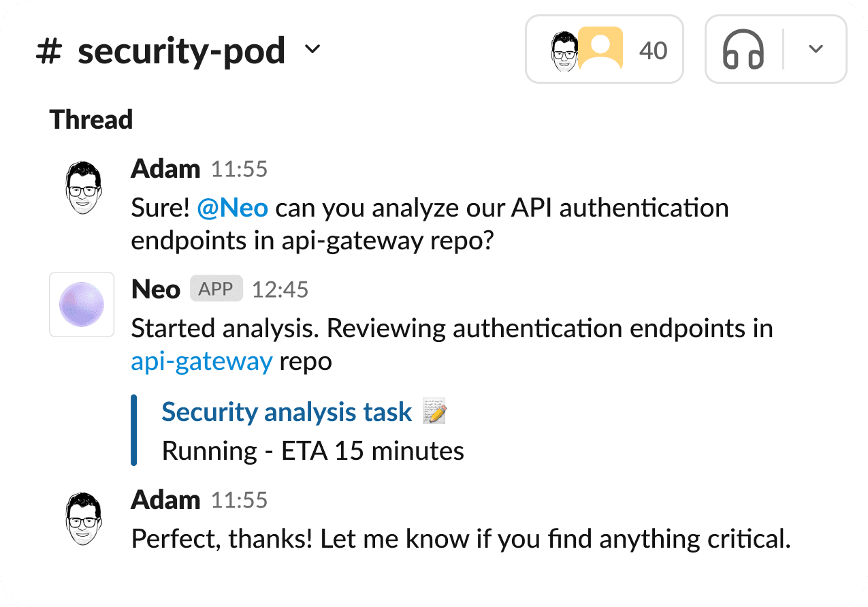Click Neo's purple orb app avatar
This screenshot has width=868, height=607.
(x=82, y=305)
